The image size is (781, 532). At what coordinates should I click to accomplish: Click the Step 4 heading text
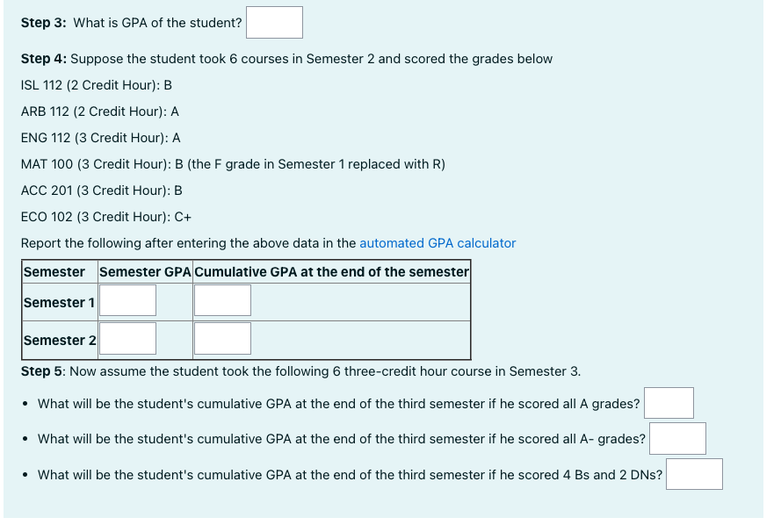(42, 59)
